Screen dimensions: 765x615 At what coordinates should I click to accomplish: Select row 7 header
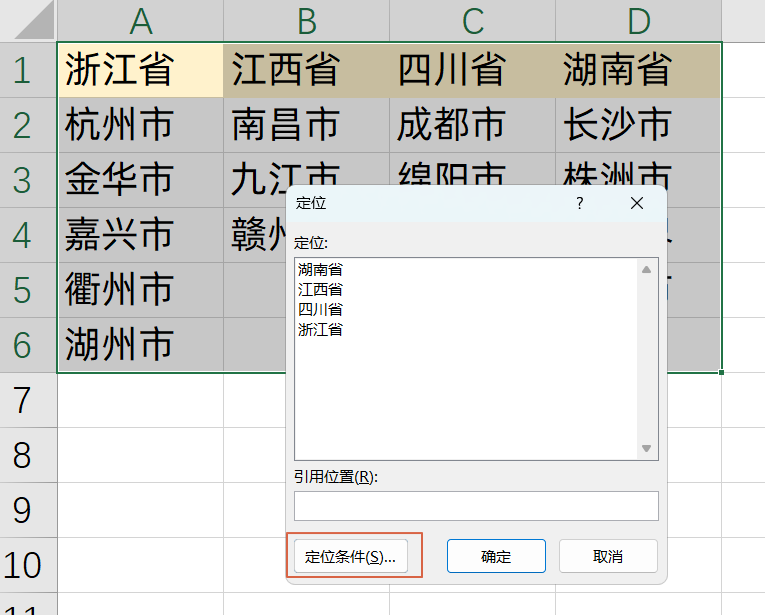coord(28,400)
